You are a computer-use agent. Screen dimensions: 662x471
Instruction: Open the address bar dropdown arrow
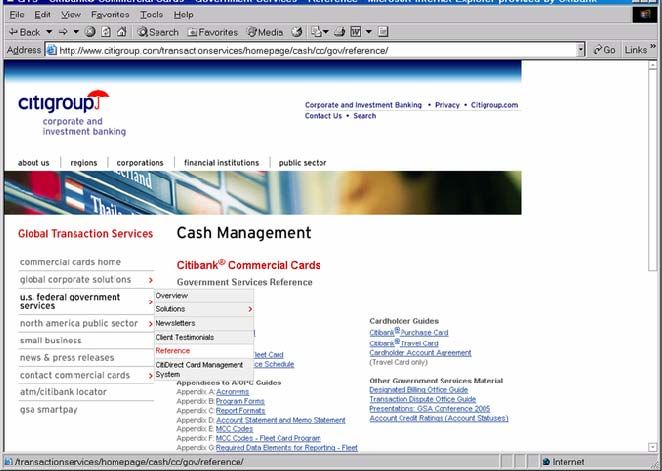(x=581, y=50)
